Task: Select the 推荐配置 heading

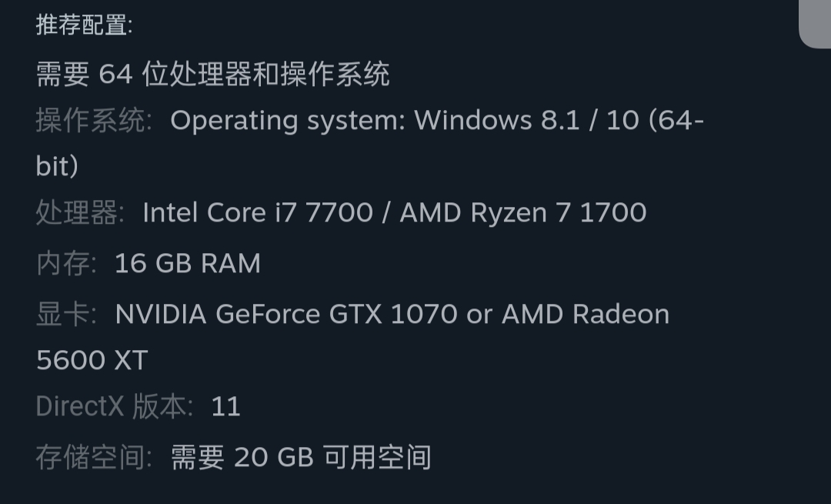Action: 84,25
